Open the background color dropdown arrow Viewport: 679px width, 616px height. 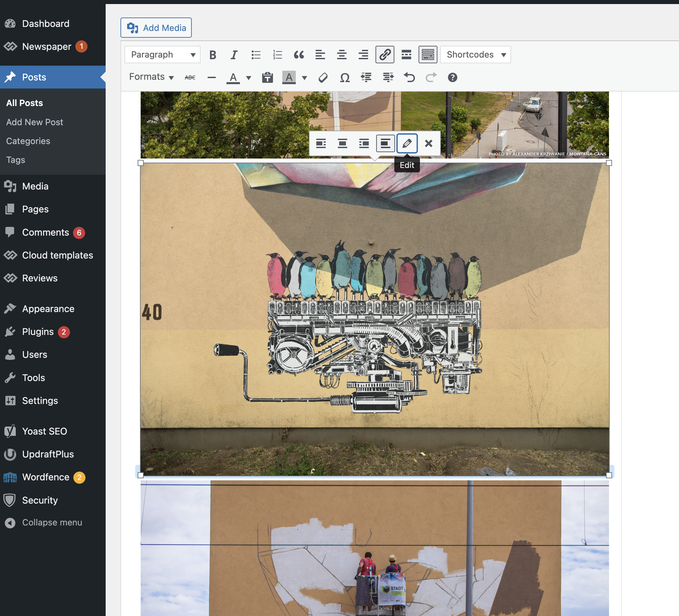[305, 78]
